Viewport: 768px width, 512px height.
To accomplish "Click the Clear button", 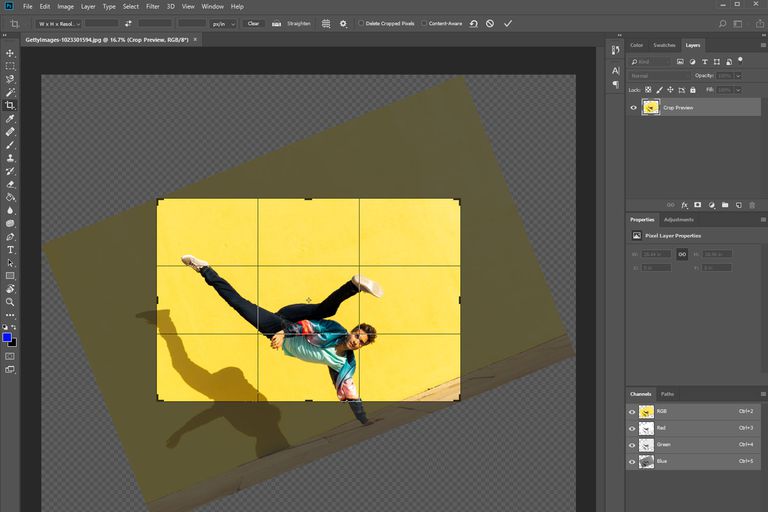I will [x=253, y=24].
